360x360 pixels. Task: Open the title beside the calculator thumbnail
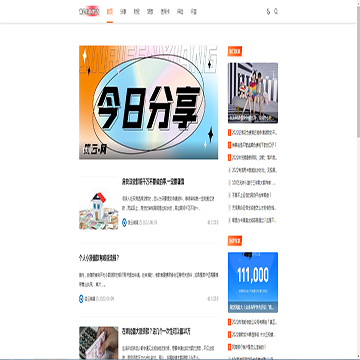coord(156,332)
